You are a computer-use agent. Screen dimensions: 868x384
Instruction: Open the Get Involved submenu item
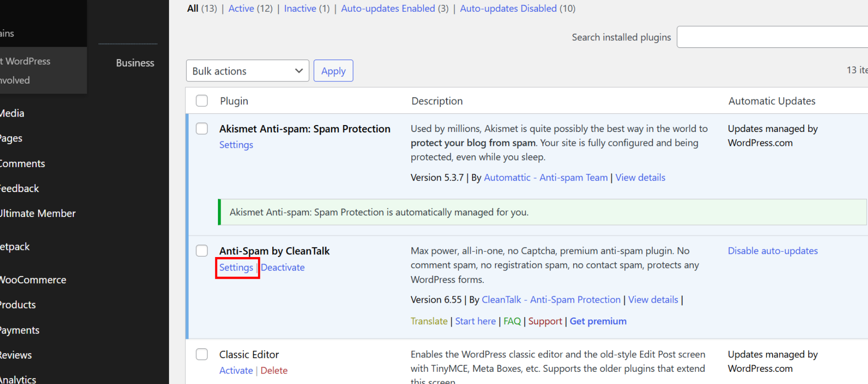coord(15,80)
